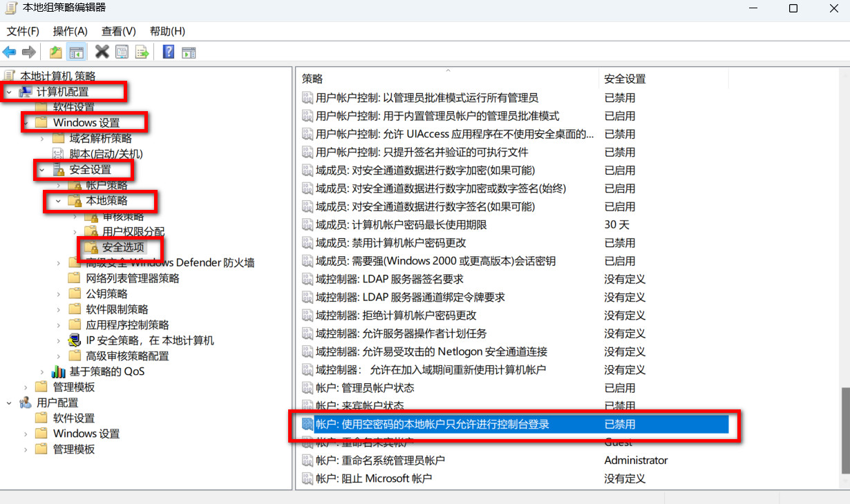850x504 pixels.
Task: Select the 审核策略 tree label
Action: pyautogui.click(x=124, y=216)
